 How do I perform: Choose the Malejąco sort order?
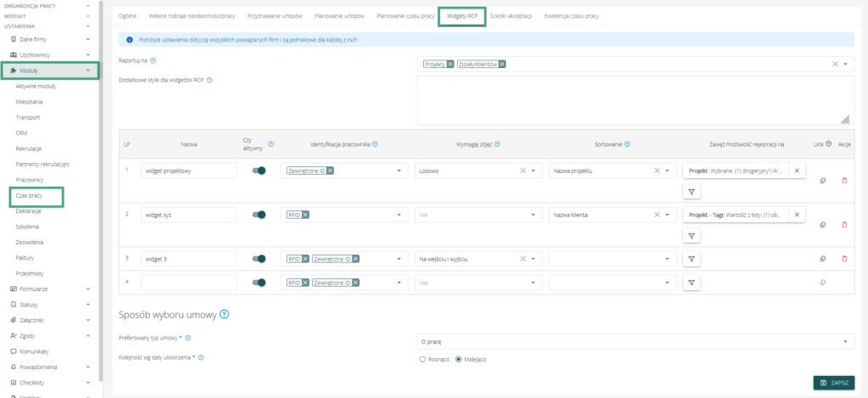(459, 359)
